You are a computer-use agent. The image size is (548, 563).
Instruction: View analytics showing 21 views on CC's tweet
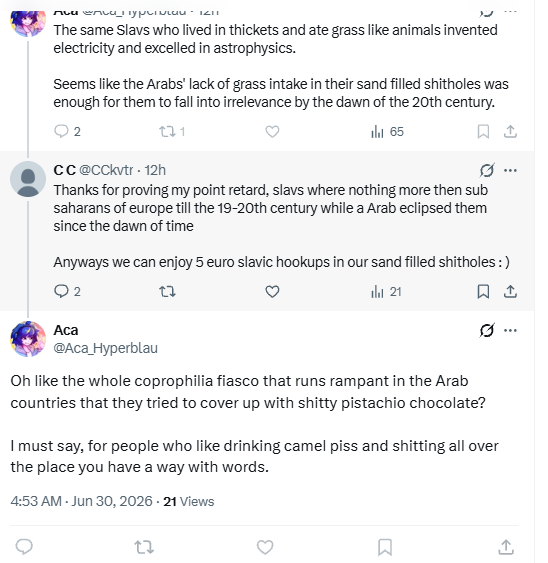click(x=386, y=291)
